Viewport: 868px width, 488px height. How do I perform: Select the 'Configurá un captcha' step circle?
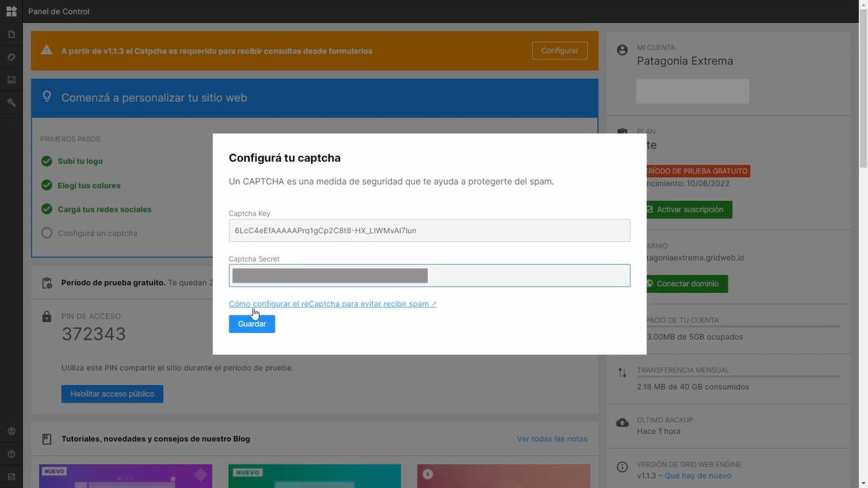46,233
